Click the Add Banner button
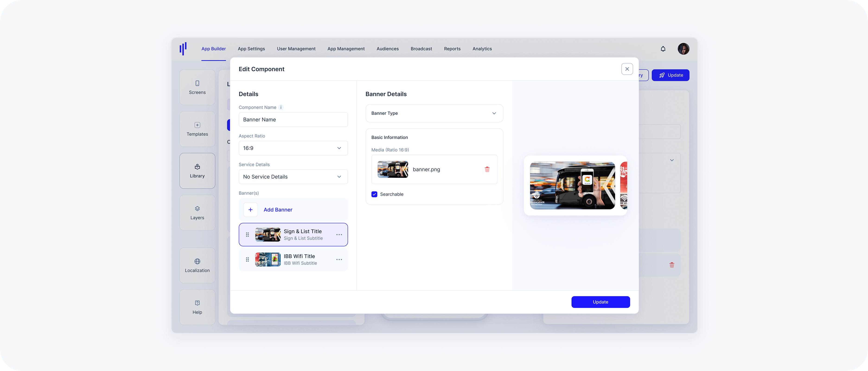The height and width of the screenshot is (371, 868). point(277,210)
